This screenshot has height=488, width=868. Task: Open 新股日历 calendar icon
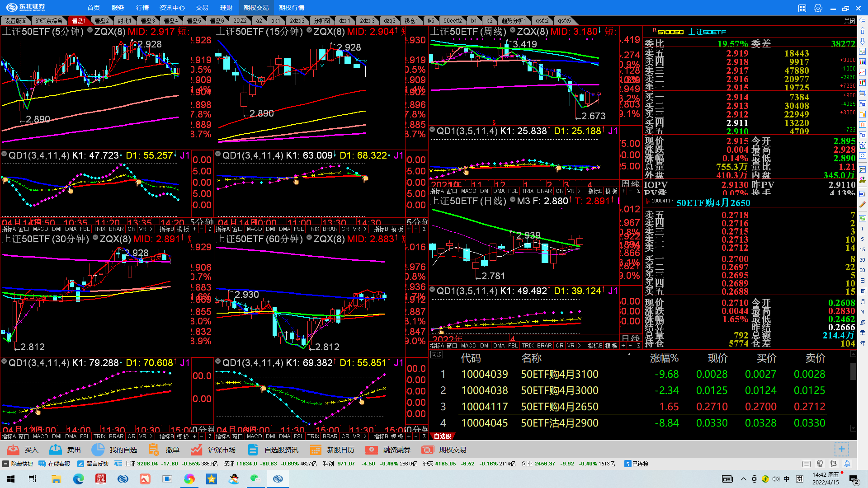coord(316,450)
